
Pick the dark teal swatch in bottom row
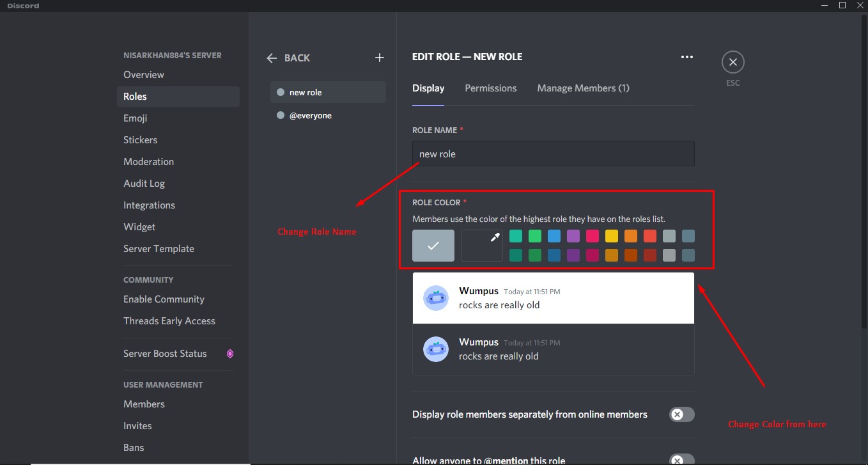coord(516,255)
